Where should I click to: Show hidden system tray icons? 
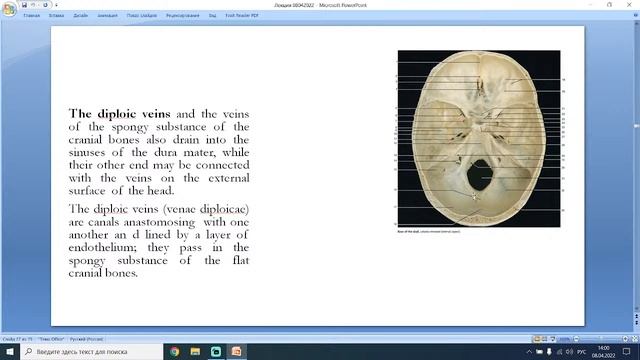coord(529,351)
